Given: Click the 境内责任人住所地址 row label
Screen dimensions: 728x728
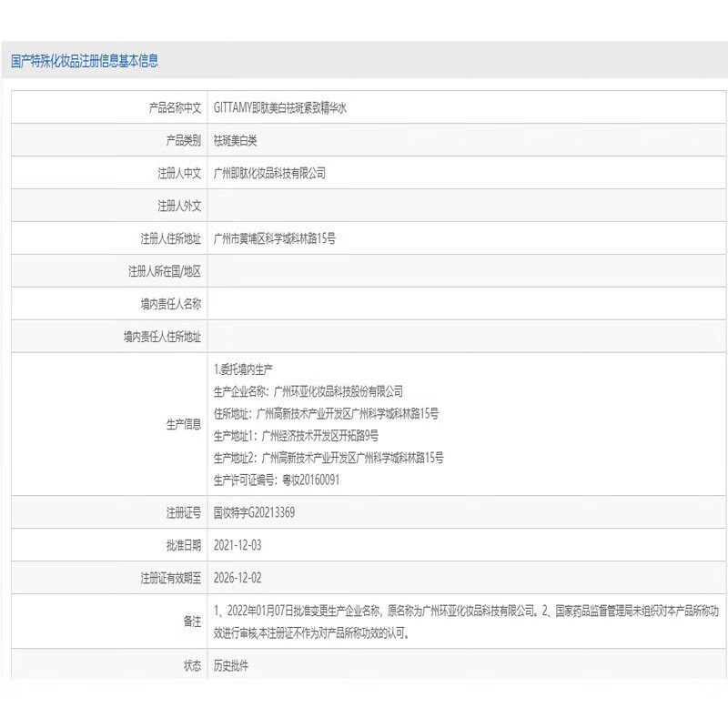Looking at the screenshot, I should pos(162,337).
